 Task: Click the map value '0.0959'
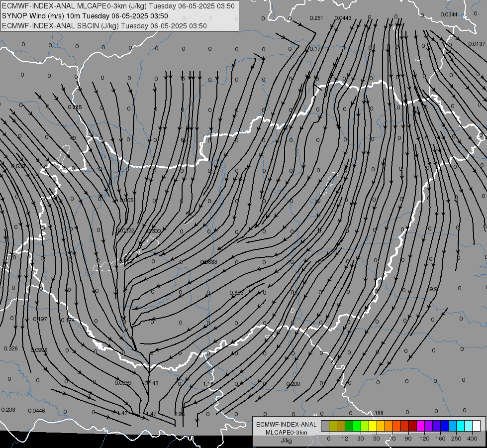[x=123, y=383]
